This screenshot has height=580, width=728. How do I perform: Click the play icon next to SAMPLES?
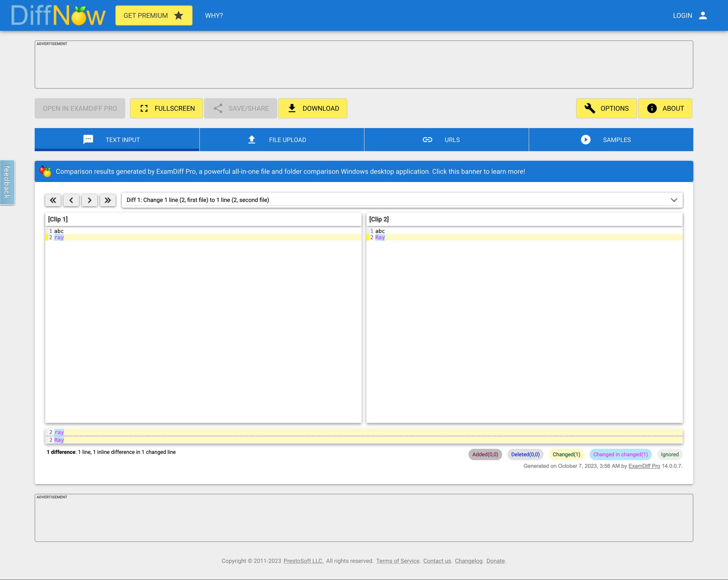pos(585,139)
